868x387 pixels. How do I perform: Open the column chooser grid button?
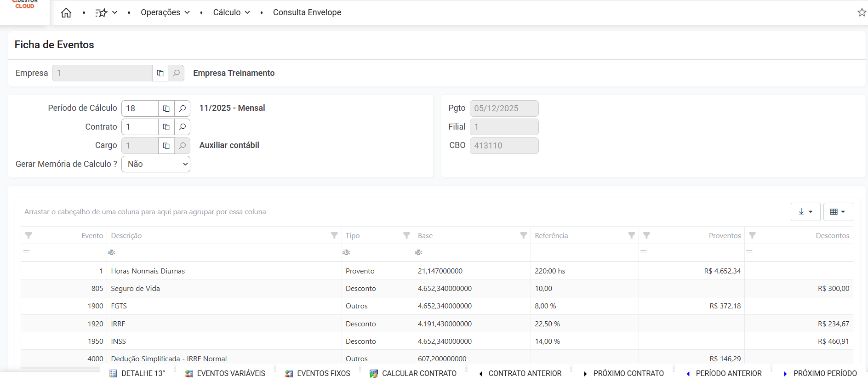838,212
